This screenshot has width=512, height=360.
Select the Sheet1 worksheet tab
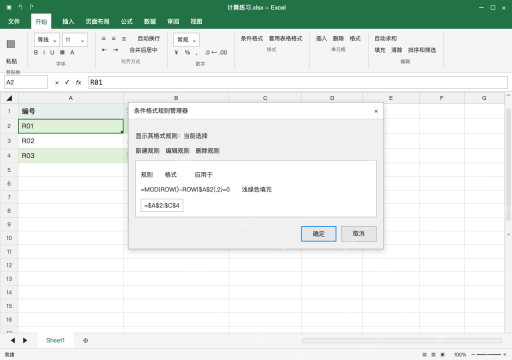[55, 340]
